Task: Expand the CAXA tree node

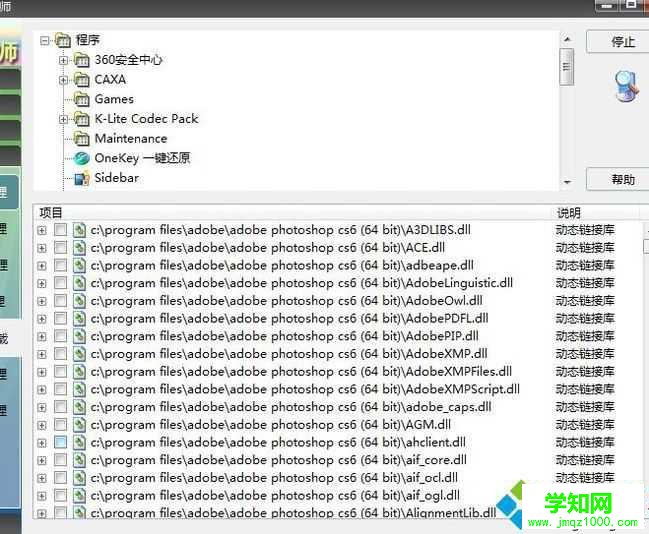Action: (63, 80)
